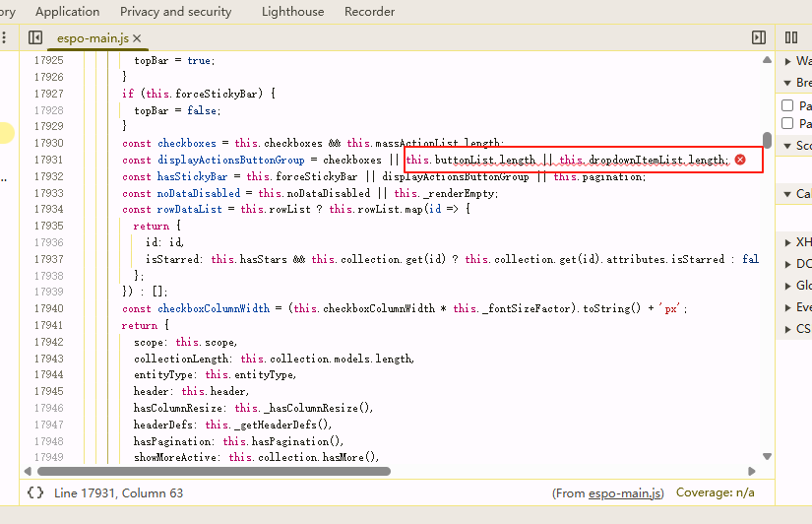This screenshot has width=812, height=524.
Task: Close the espo-main.js file tab
Action: point(138,38)
